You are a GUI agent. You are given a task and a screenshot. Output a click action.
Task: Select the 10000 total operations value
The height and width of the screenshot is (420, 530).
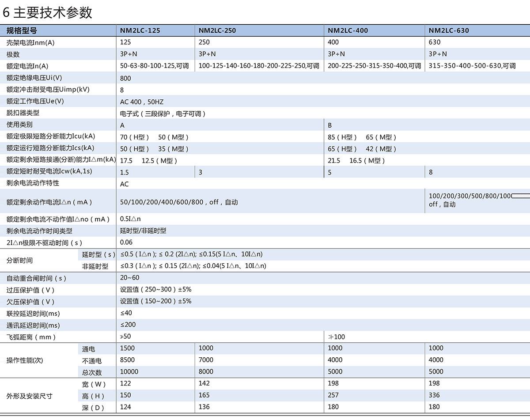(x=129, y=371)
